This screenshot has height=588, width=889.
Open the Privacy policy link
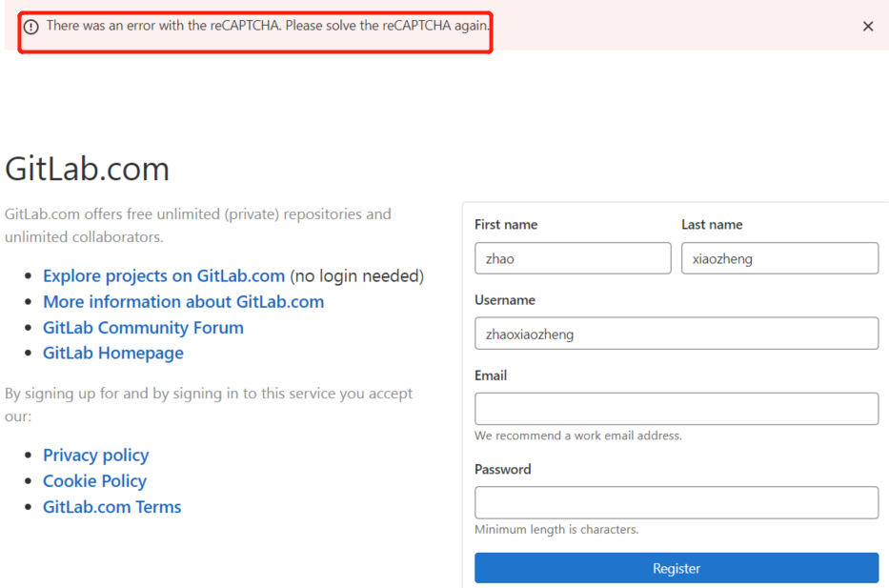tap(96, 456)
